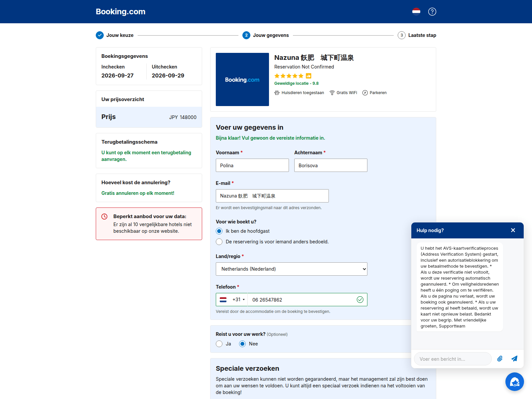Click the chat message input field
532x399 pixels.
click(x=453, y=359)
